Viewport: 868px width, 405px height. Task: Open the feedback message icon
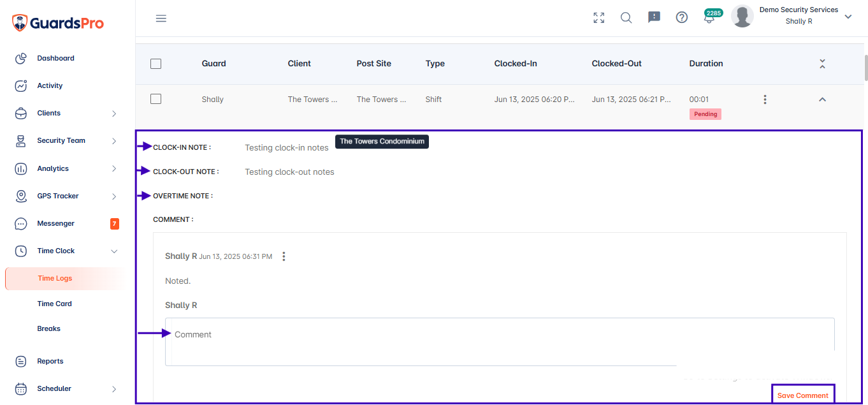coord(654,18)
